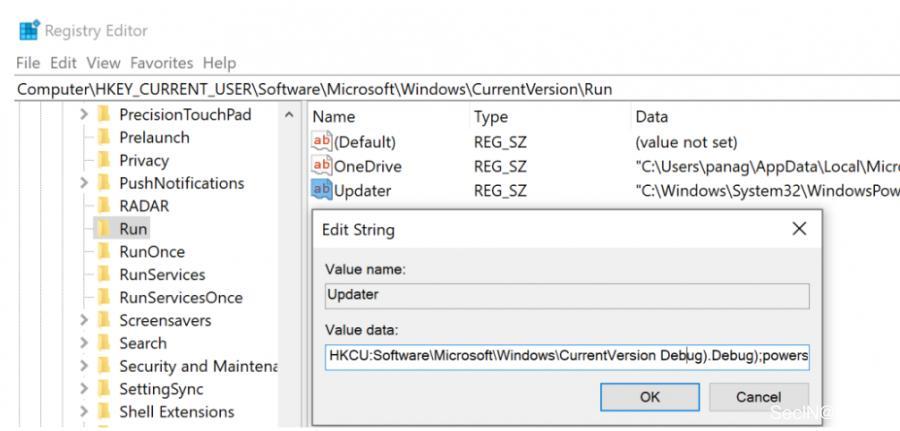Select the RADAR folder icon

pos(103,206)
